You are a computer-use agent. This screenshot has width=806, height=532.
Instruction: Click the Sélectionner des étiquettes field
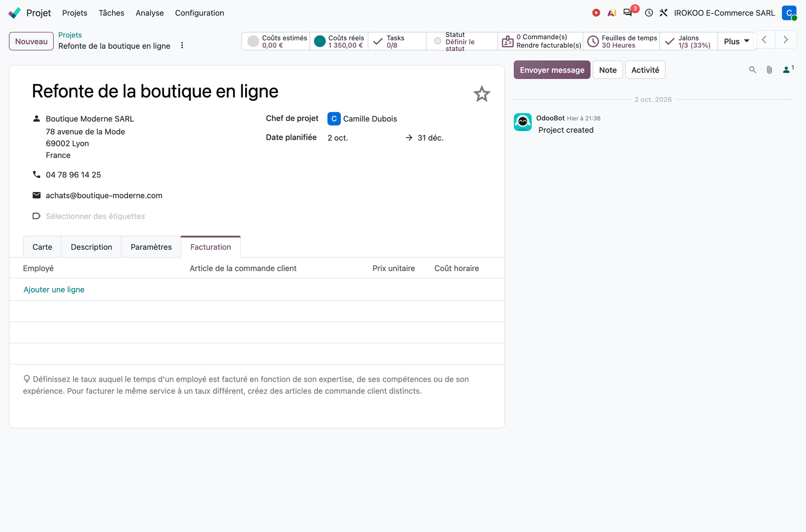point(95,216)
